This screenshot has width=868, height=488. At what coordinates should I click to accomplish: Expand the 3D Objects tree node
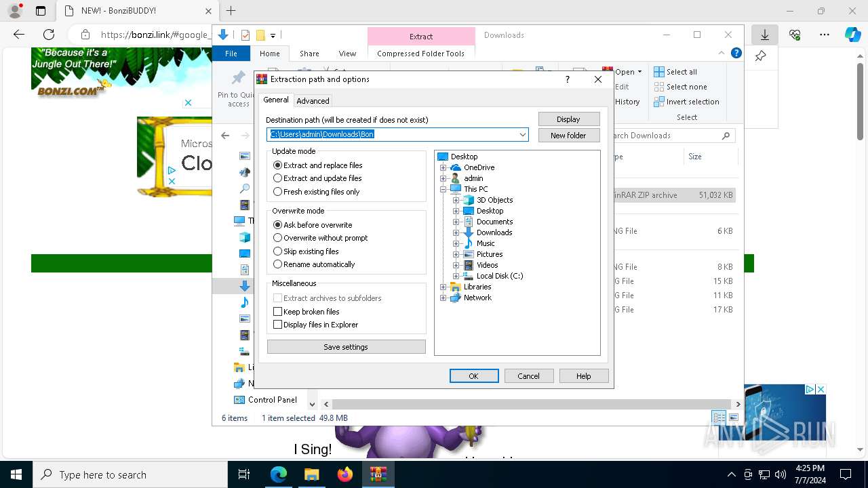(x=456, y=200)
